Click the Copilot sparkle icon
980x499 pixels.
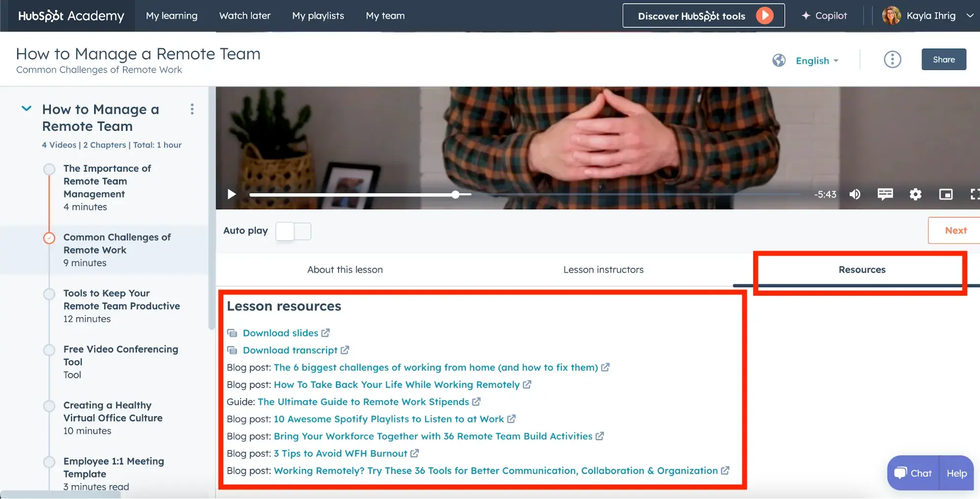coord(806,16)
